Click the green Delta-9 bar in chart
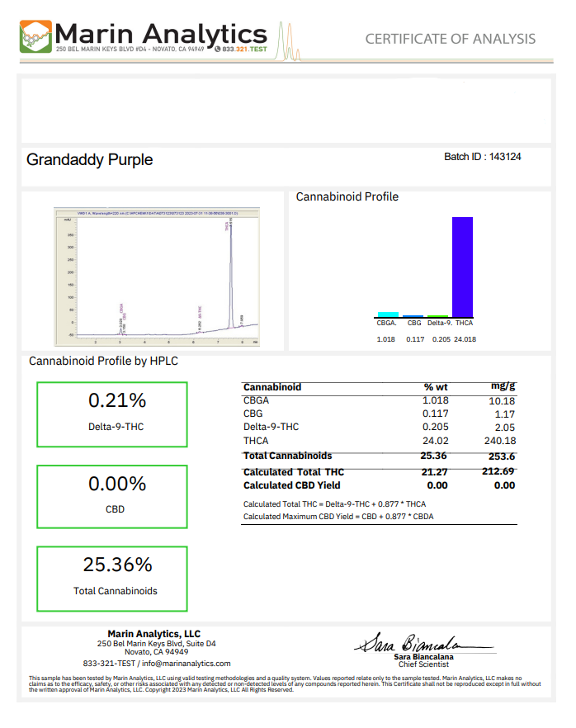The height and width of the screenshot is (728, 576). (437, 316)
